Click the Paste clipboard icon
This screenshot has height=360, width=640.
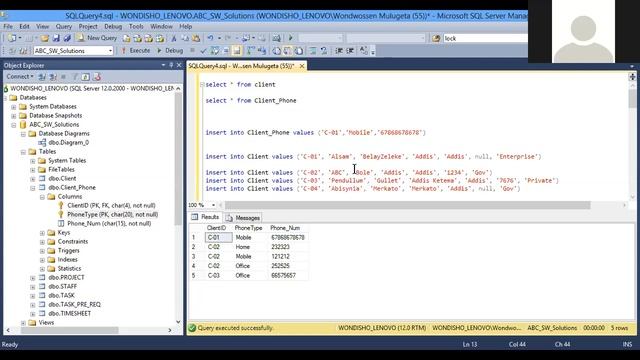[x=196, y=38]
